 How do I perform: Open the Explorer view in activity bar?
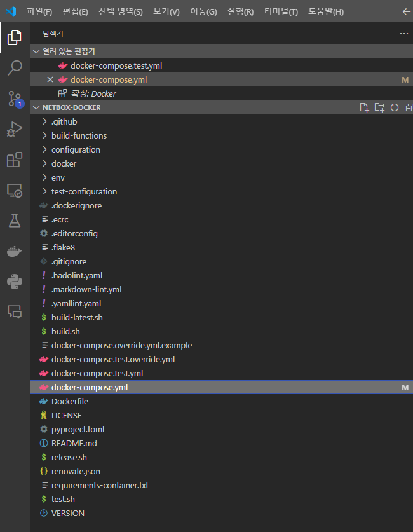tap(14, 38)
